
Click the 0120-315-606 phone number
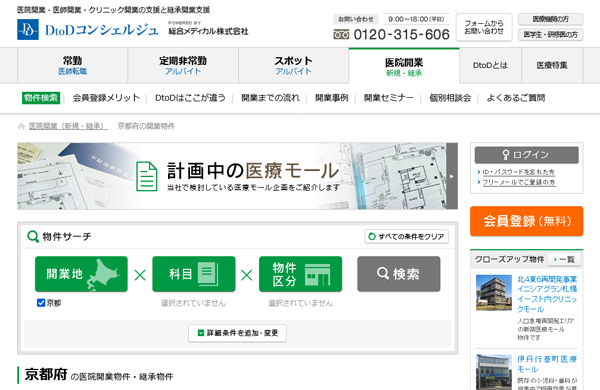point(401,35)
